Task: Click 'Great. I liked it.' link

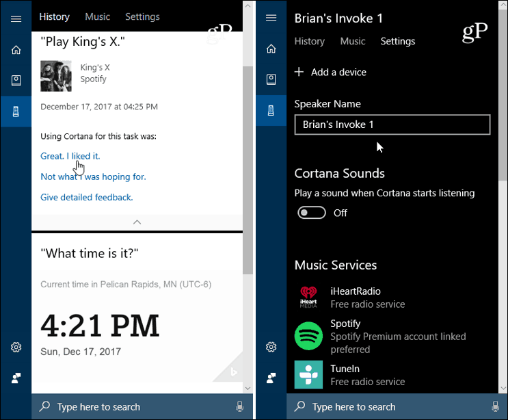Action: point(70,156)
